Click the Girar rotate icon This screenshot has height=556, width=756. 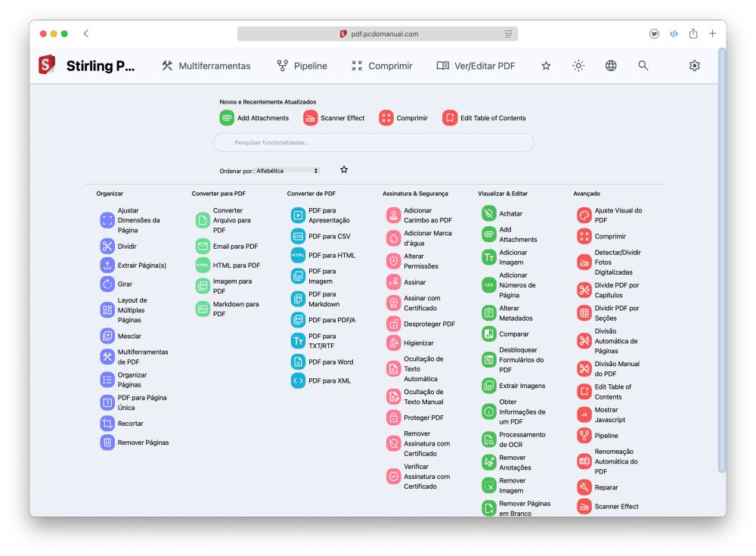[x=107, y=284]
